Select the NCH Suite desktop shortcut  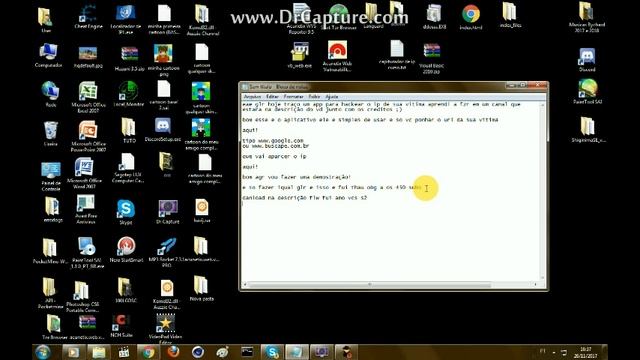tap(121, 326)
